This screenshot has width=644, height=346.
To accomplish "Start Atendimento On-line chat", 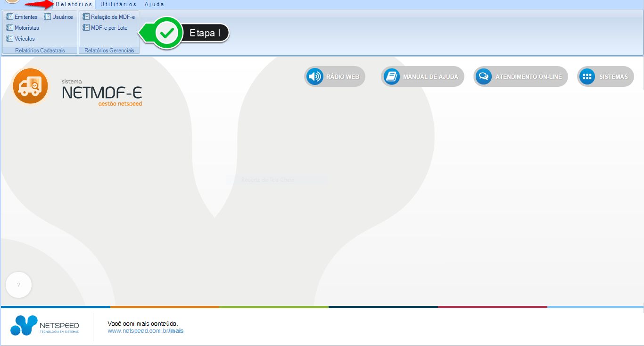I will pos(520,76).
